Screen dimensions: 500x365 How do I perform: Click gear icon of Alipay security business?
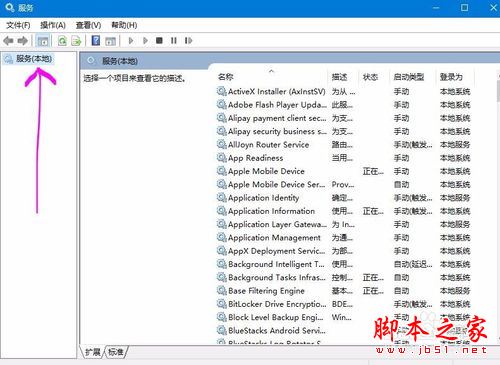[222, 131]
